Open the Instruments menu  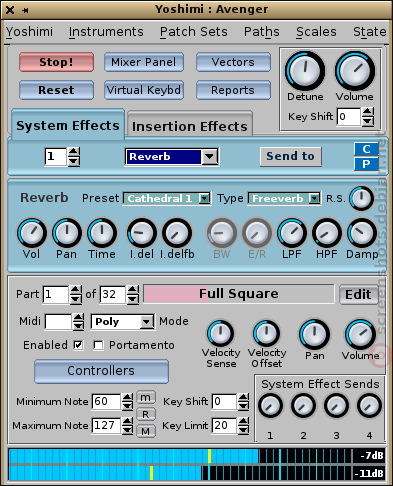[106, 32]
